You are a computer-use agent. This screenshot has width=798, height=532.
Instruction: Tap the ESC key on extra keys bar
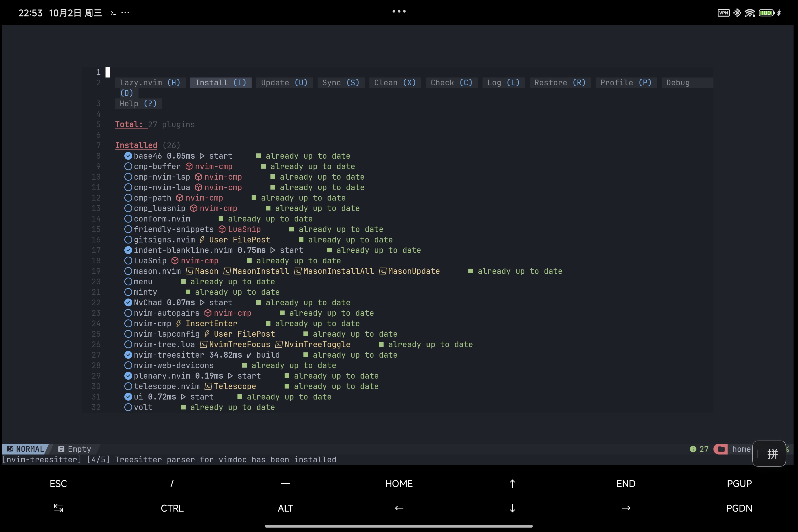pos(58,484)
